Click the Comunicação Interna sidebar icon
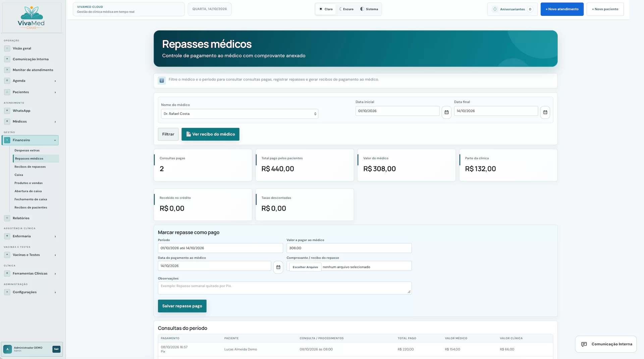644x359 pixels. [7, 59]
